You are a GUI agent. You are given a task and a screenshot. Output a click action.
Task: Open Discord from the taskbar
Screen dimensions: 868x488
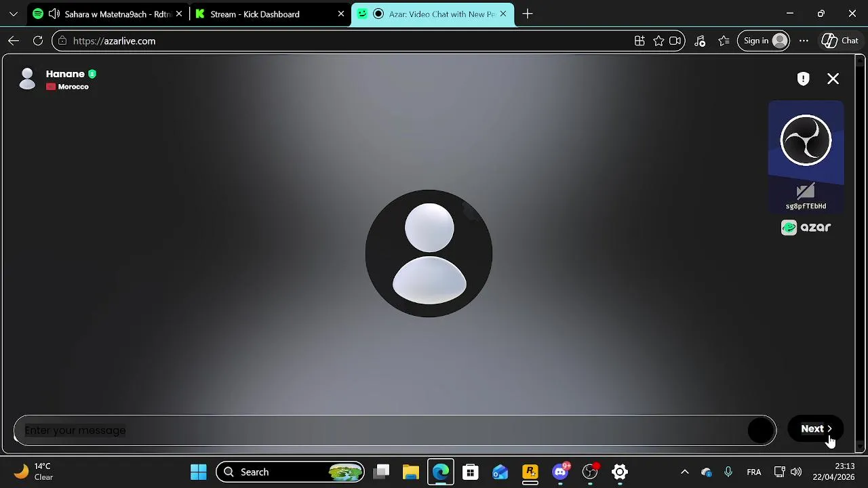560,472
